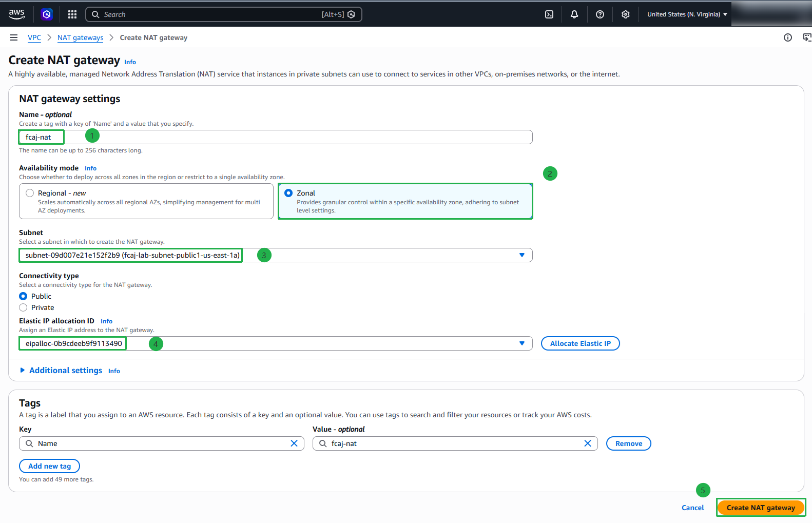
Task: Clear the Name tag key field
Action: pos(294,443)
